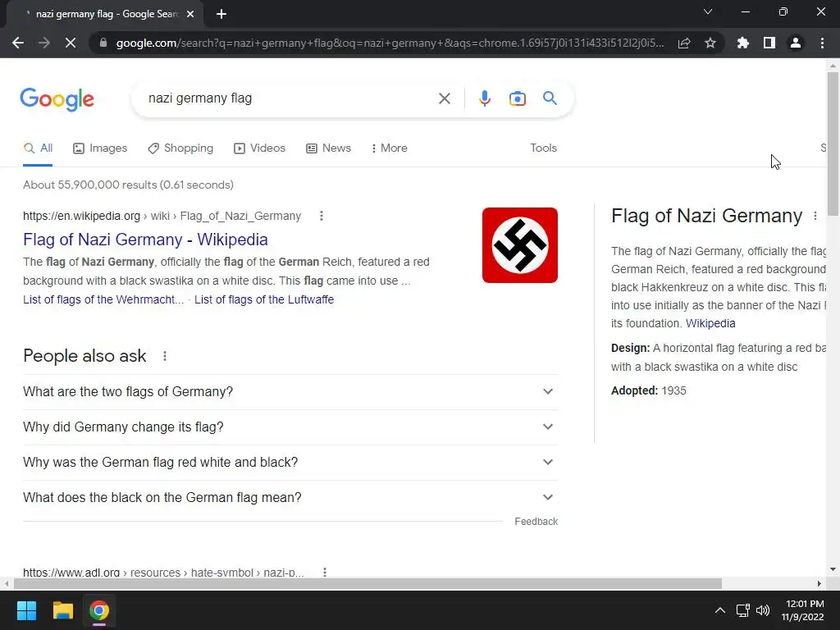Open the search Tools

(x=543, y=148)
